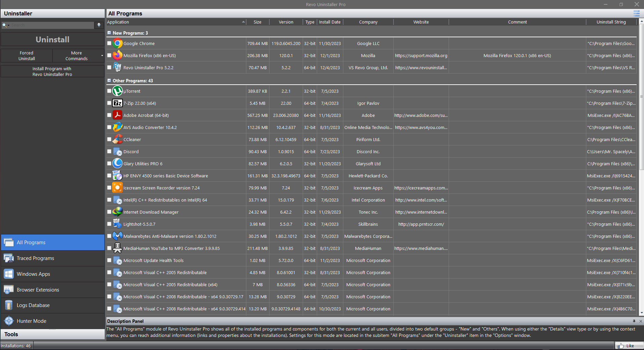
Task: Expand the Tools section
Action: [x=53, y=334]
